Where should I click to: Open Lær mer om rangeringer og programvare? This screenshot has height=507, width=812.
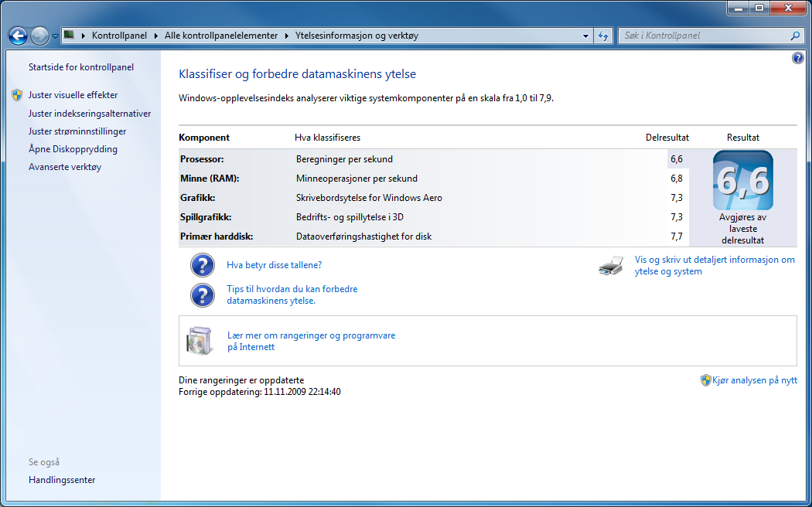[311, 341]
